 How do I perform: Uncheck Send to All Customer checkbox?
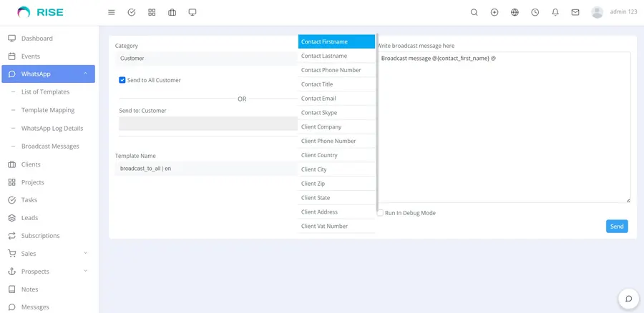[x=122, y=80]
